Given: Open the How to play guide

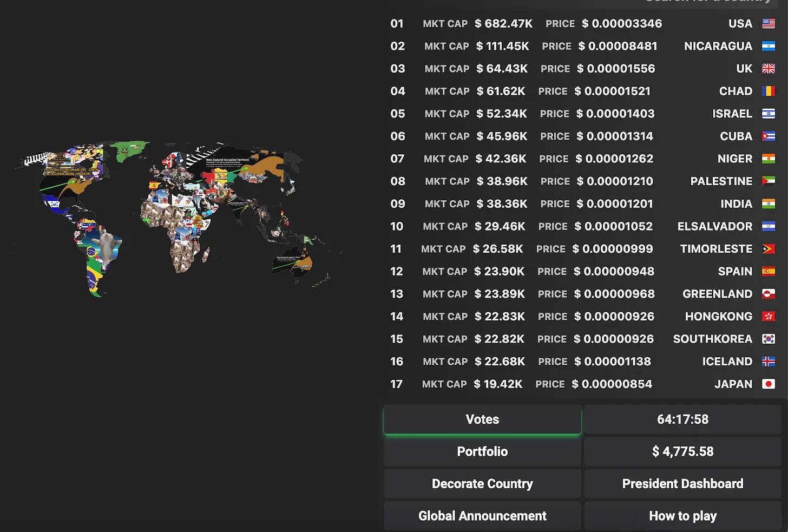Looking at the screenshot, I should click(682, 516).
